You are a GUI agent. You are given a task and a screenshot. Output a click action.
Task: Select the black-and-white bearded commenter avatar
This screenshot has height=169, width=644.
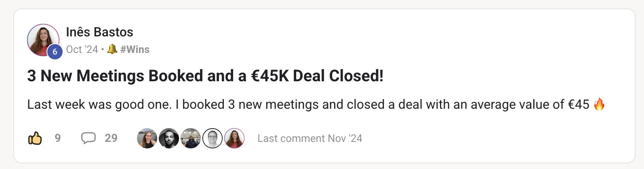(x=169, y=138)
